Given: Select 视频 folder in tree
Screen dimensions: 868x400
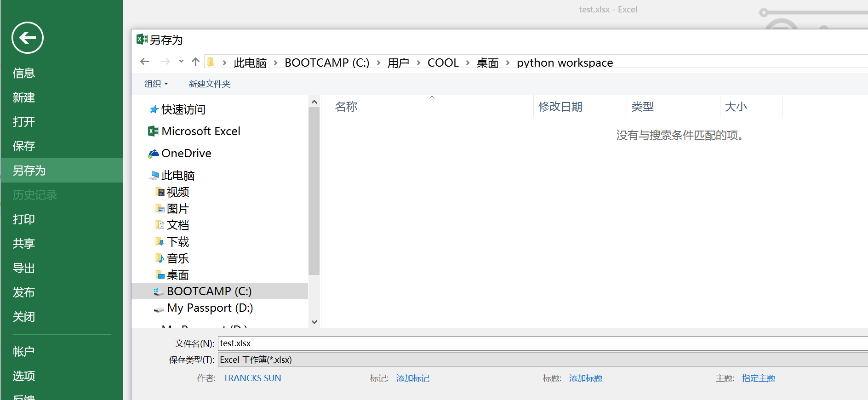Looking at the screenshot, I should [178, 192].
